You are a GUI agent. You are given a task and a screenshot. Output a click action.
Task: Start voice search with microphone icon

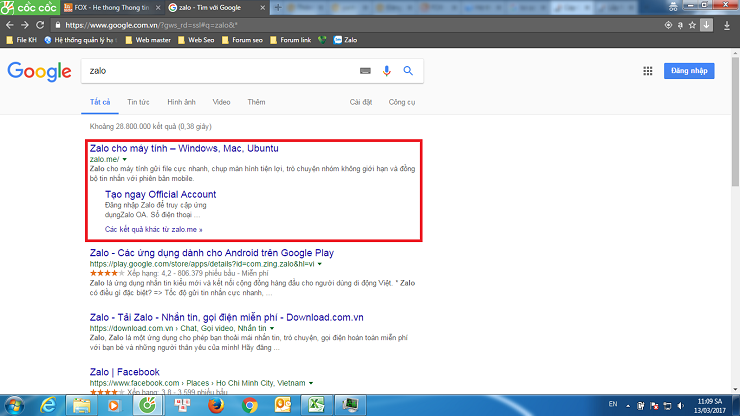click(387, 71)
